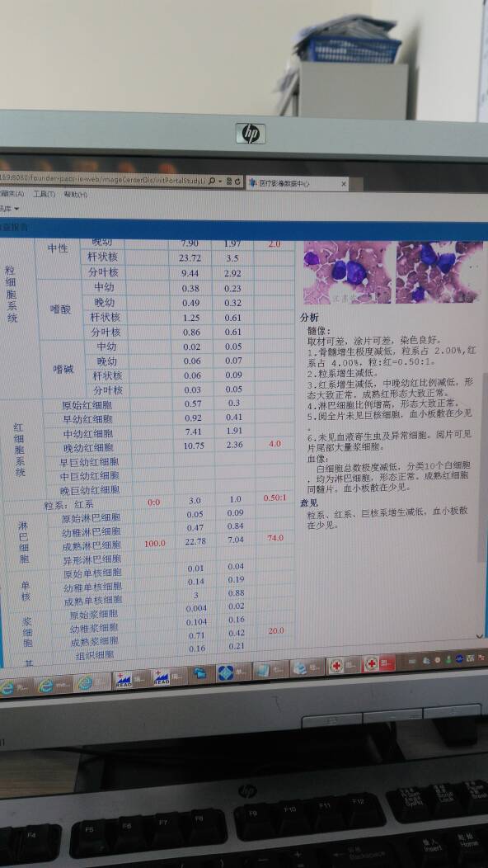
Task: Click the 组织细胞 row label
Action: [94, 655]
